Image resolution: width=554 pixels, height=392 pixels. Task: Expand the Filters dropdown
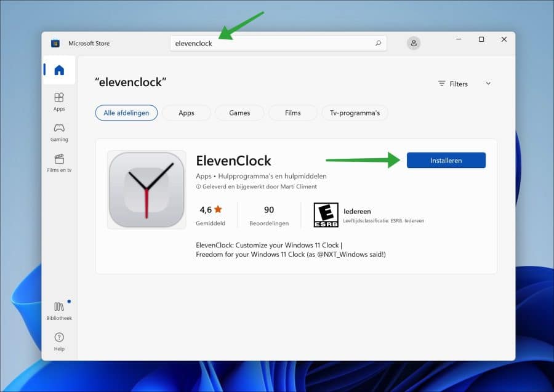(458, 84)
